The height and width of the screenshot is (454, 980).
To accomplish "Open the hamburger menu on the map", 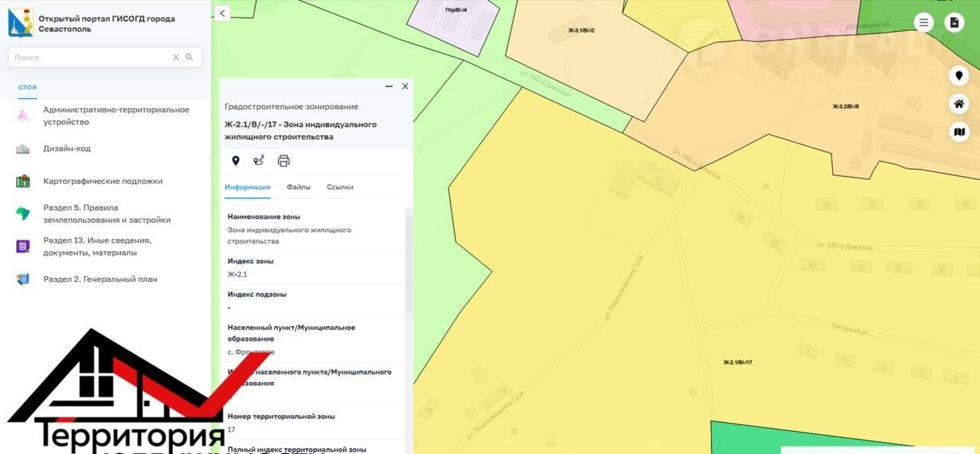I will tap(924, 23).
